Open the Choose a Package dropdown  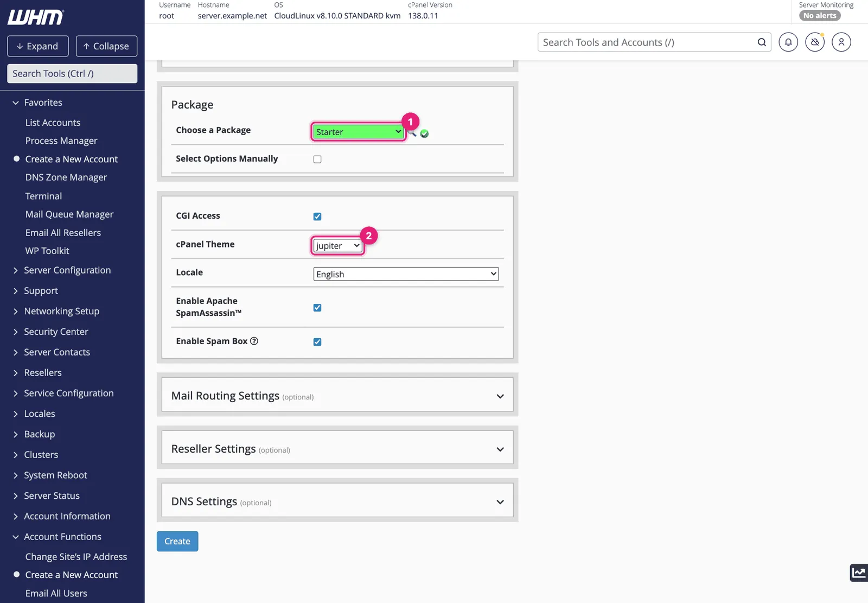(x=359, y=132)
